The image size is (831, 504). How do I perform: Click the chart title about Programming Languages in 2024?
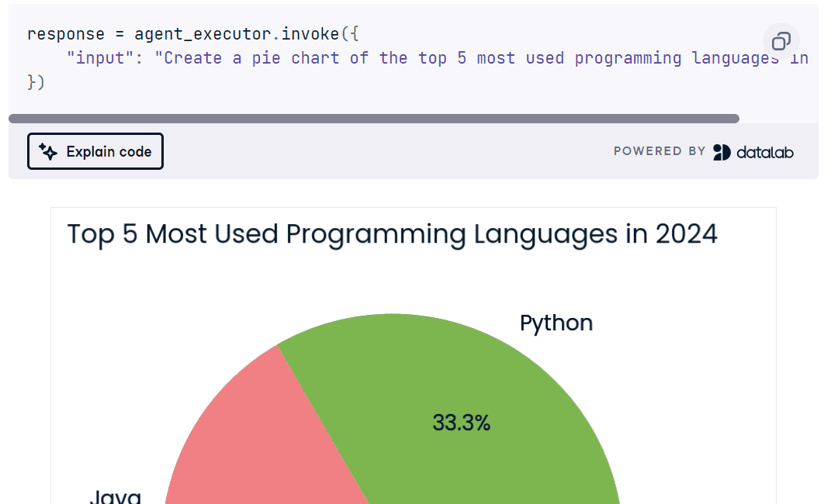pos(392,234)
